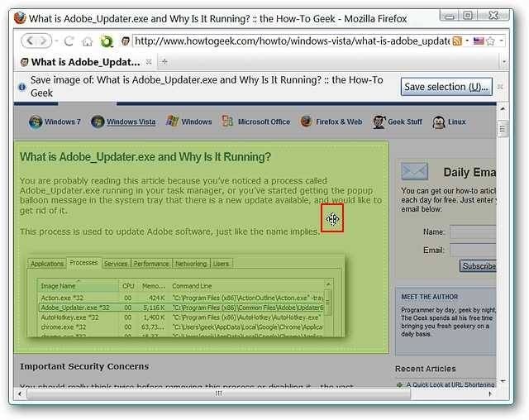Open the Linux category link

tap(457, 122)
